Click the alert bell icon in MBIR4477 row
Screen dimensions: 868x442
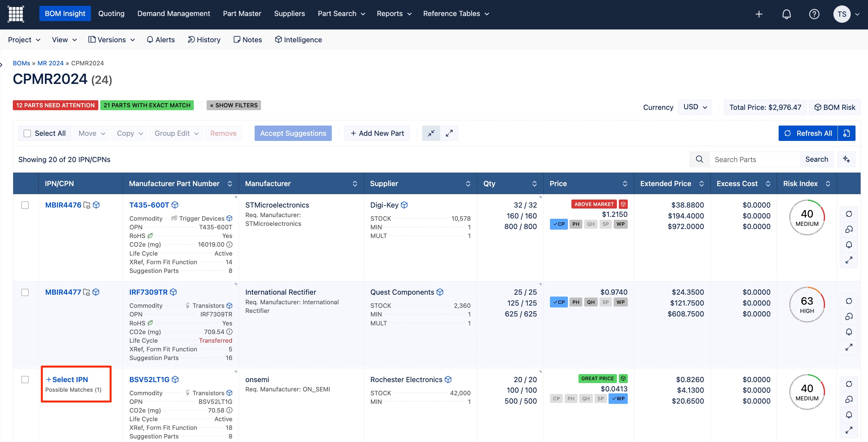(849, 332)
